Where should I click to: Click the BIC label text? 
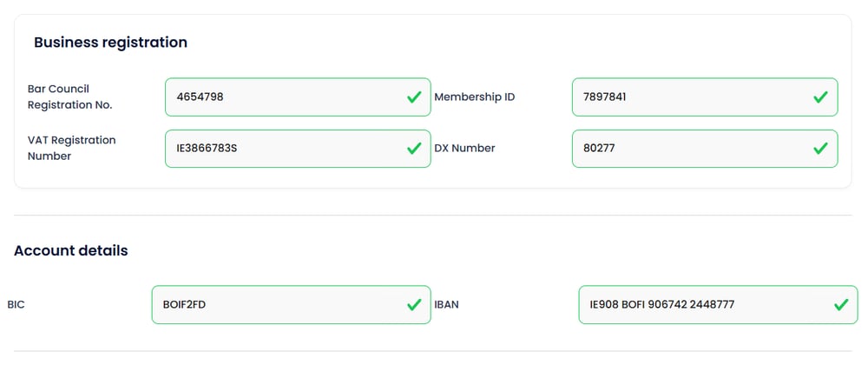[x=16, y=305]
